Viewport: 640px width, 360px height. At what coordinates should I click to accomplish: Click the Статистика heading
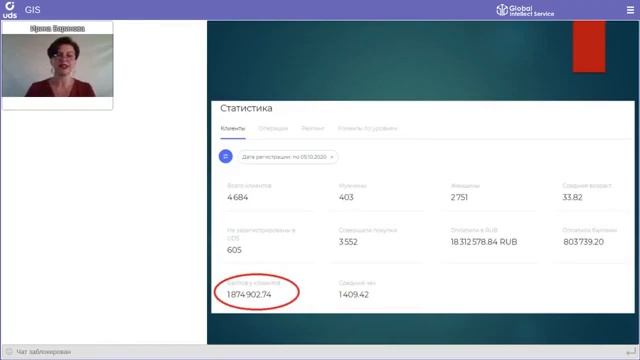pyautogui.click(x=246, y=108)
